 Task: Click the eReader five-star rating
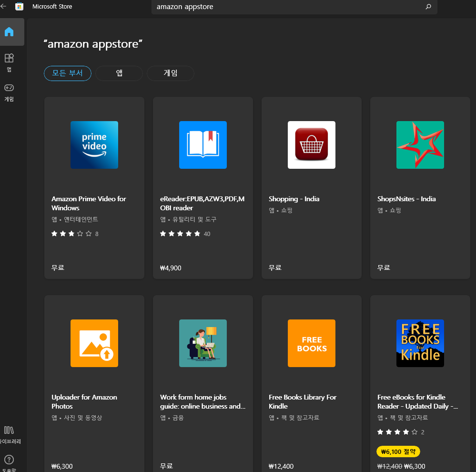[180, 234]
